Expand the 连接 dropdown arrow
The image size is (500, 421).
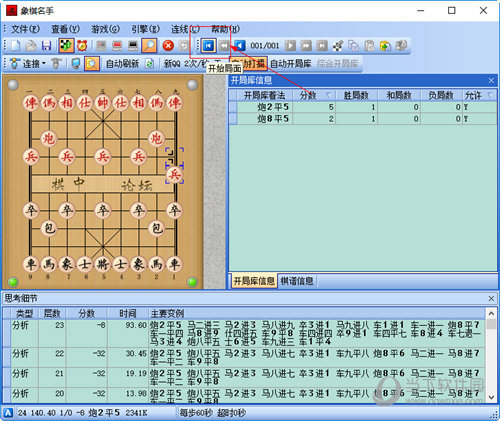[44, 63]
